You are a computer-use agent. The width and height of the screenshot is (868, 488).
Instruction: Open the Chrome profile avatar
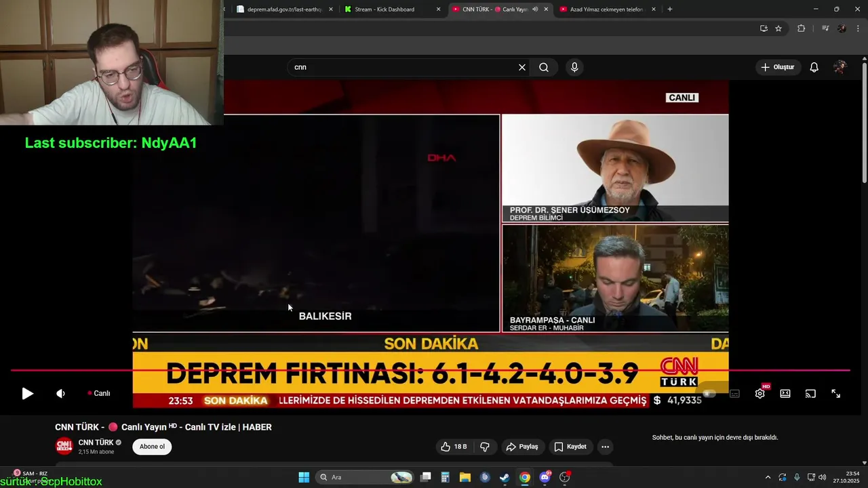click(x=842, y=28)
